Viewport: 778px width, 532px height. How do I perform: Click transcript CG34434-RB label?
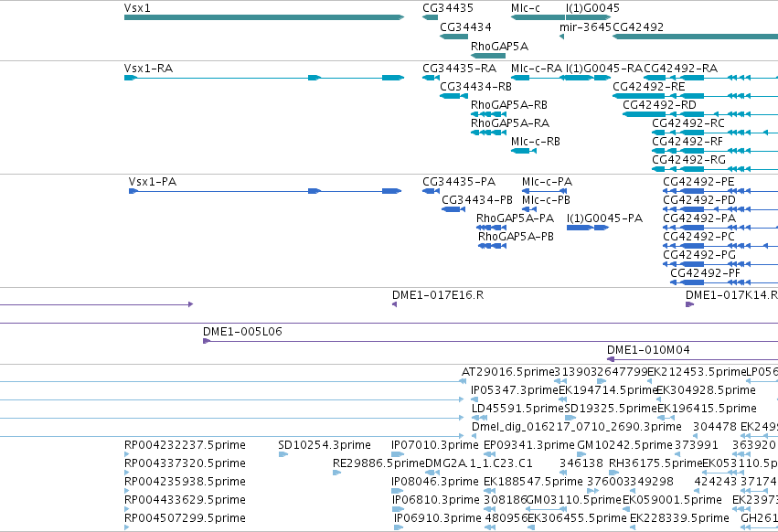pos(475,86)
